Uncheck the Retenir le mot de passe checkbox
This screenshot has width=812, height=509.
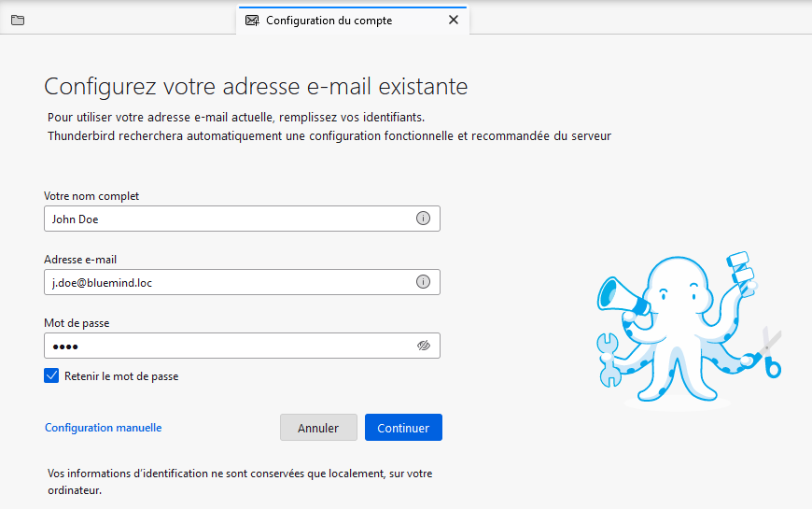[x=51, y=376]
